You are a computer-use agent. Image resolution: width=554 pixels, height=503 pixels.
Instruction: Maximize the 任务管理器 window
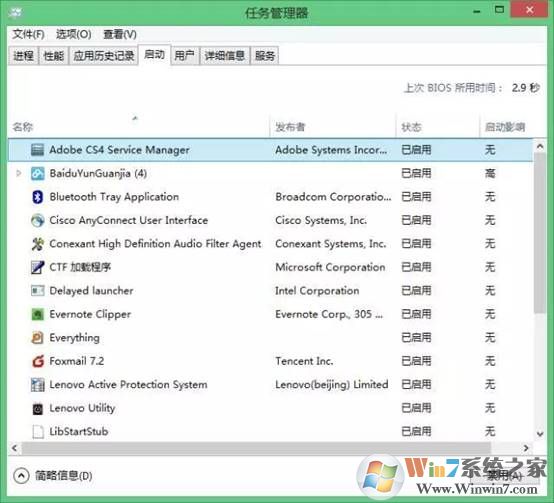499,10
